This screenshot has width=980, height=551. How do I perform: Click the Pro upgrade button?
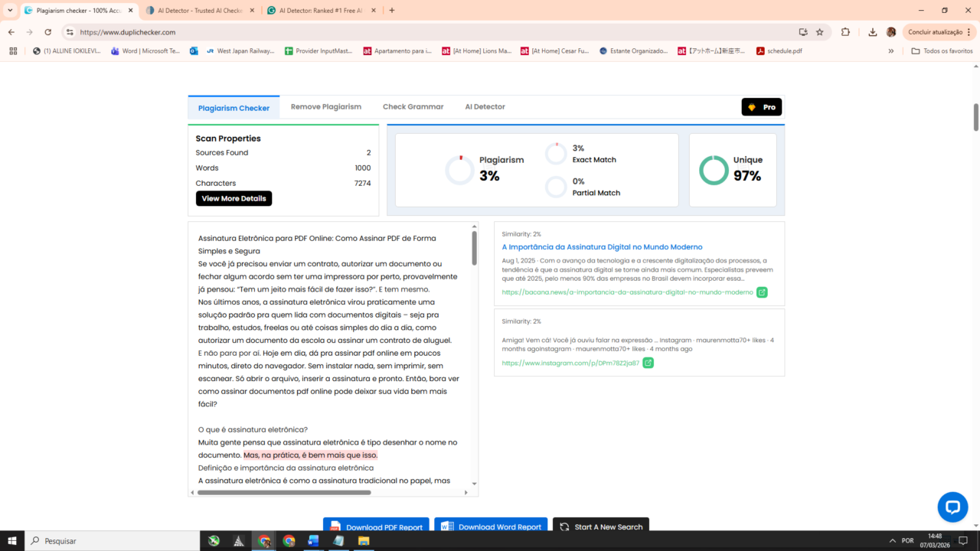coord(761,107)
